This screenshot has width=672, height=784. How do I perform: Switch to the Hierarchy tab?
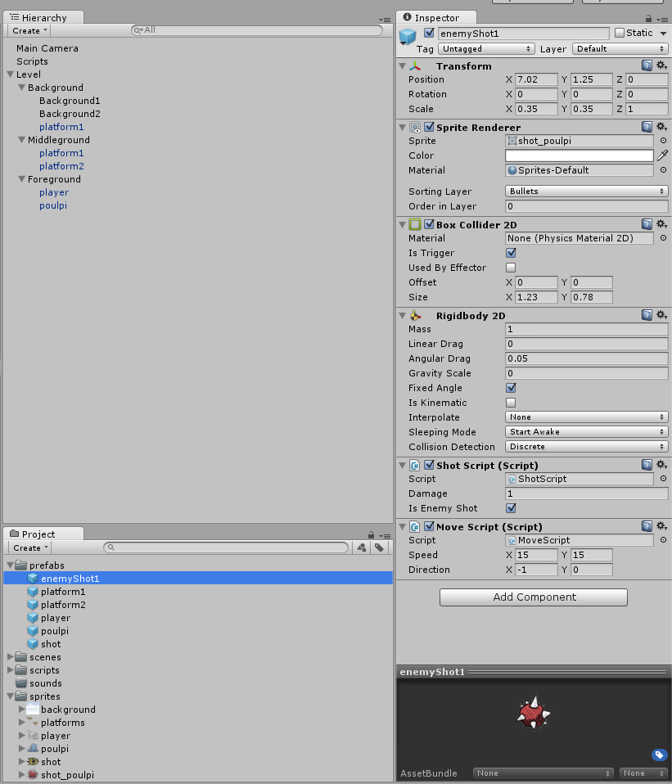point(44,18)
